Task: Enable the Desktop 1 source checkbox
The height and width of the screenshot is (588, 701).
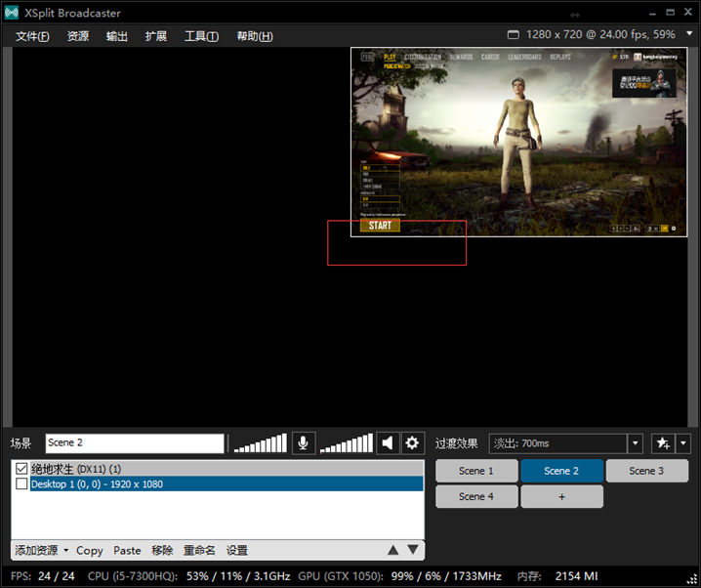Action: point(21,483)
